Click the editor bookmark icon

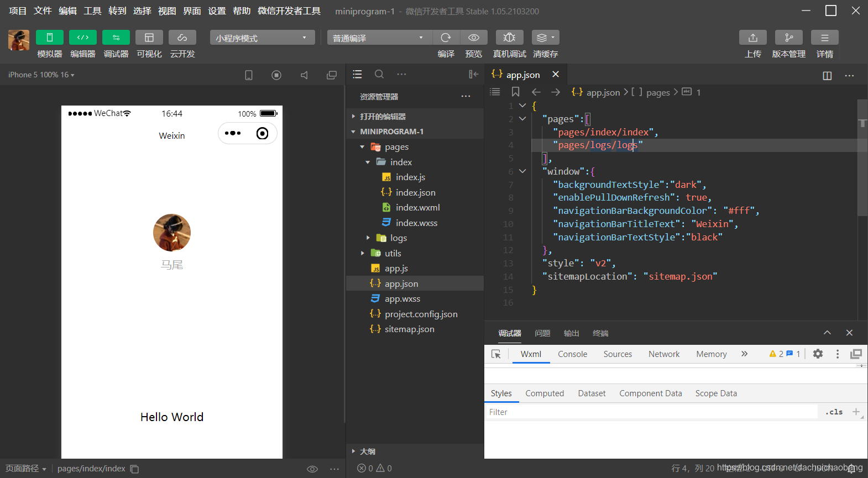[x=515, y=92]
